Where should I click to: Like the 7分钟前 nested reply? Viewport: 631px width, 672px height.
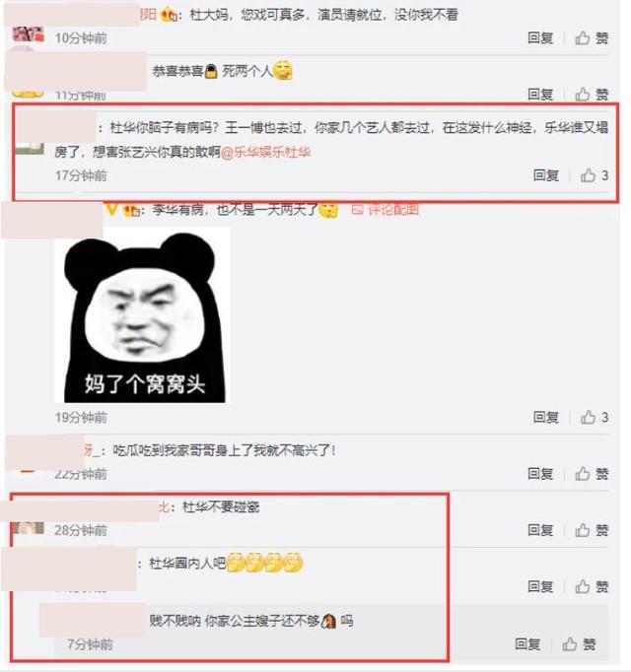click(x=579, y=643)
